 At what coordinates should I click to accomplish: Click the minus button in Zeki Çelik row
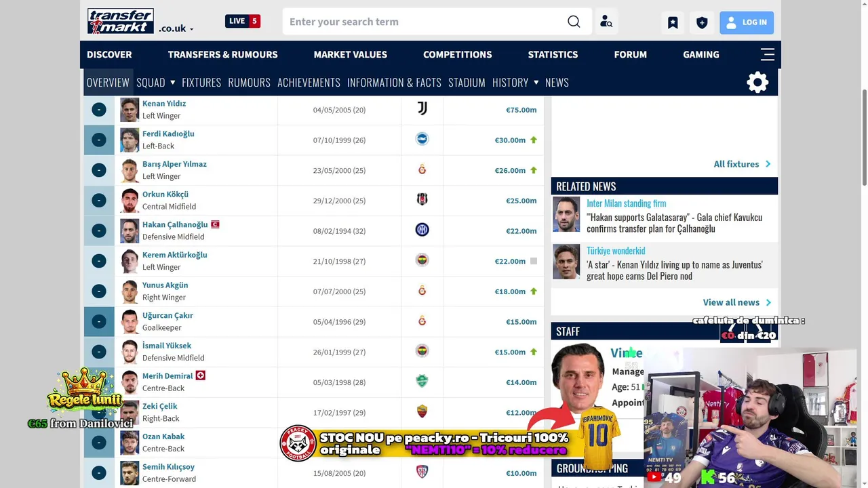click(99, 412)
